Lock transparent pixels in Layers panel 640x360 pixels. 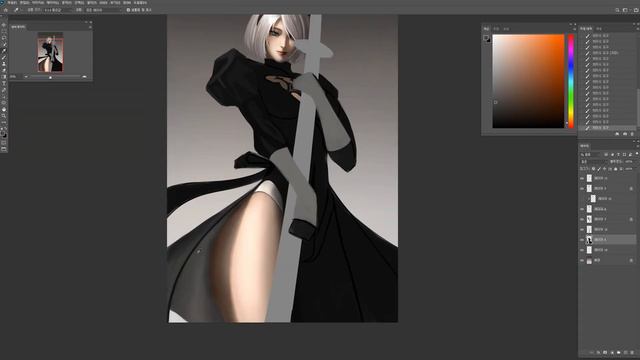coord(593,169)
